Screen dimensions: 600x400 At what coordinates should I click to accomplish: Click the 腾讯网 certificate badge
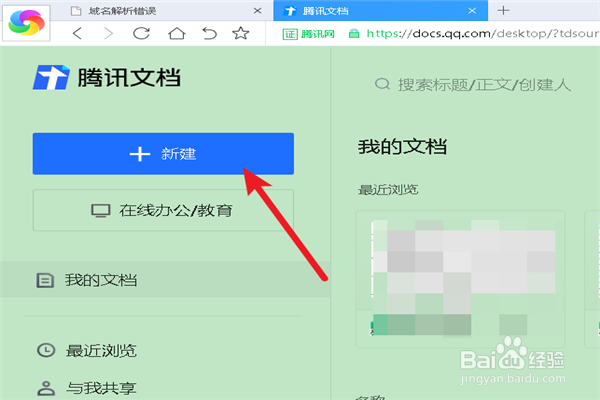click(x=308, y=34)
